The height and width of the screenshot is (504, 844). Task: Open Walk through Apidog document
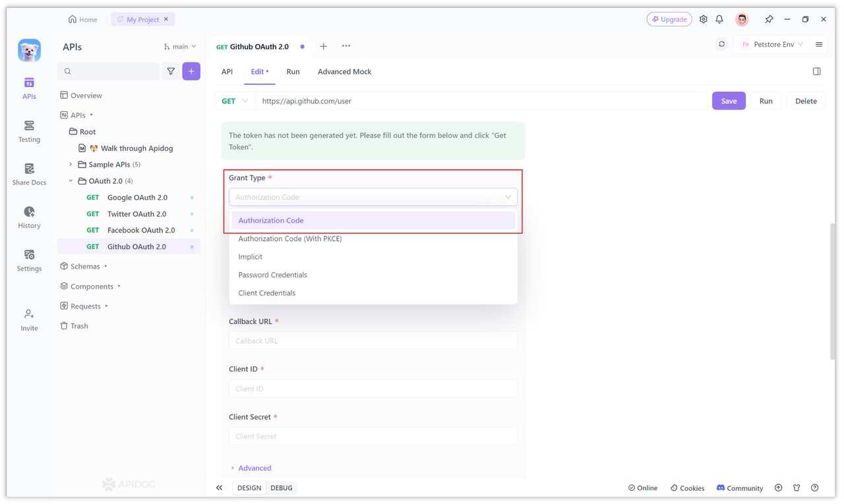(129, 148)
